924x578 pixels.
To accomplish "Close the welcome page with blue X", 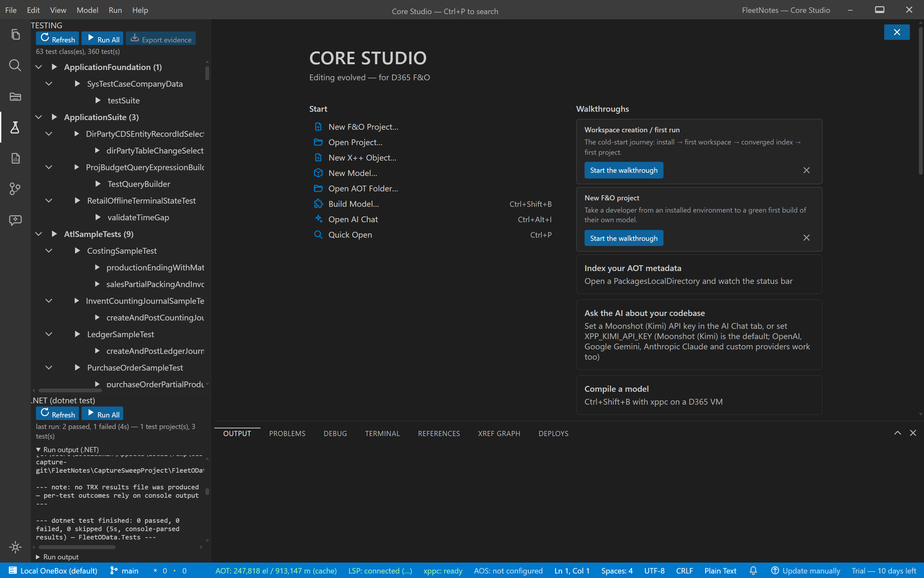I will [897, 32].
